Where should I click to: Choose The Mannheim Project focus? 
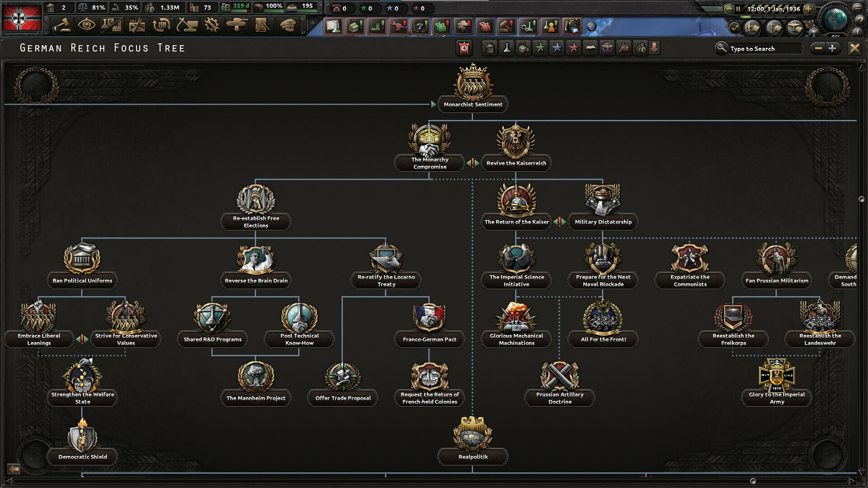click(256, 383)
